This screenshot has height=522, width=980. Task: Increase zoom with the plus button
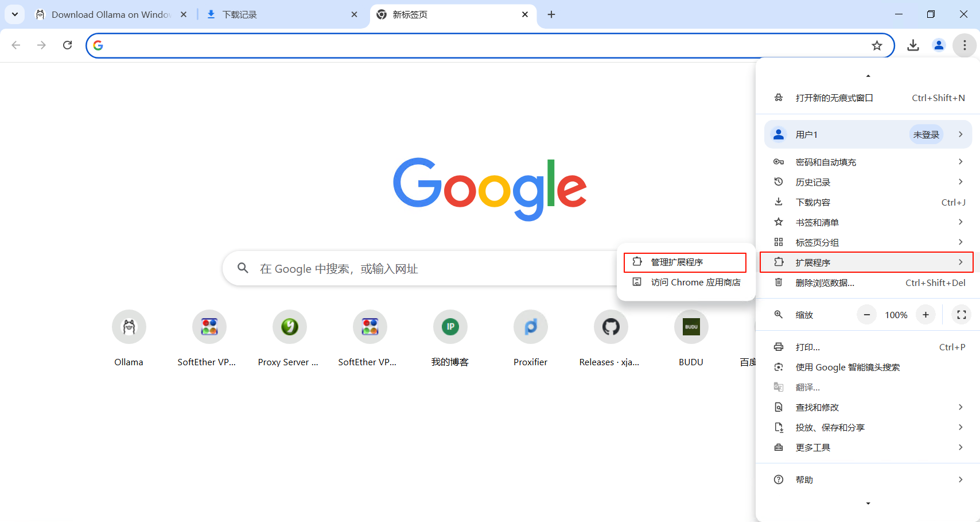[925, 315]
